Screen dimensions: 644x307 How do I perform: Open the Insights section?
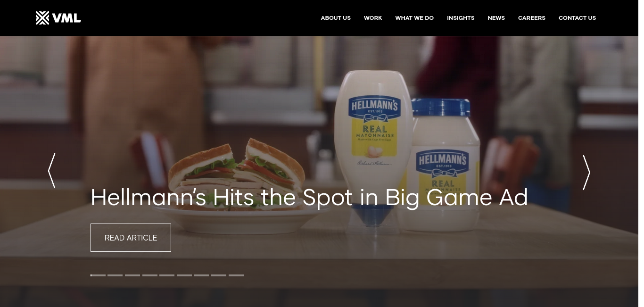(461, 18)
